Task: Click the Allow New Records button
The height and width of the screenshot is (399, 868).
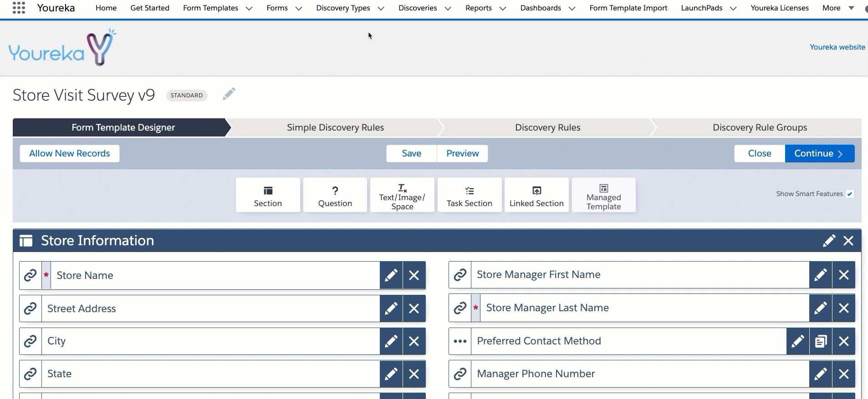Action: tap(70, 153)
